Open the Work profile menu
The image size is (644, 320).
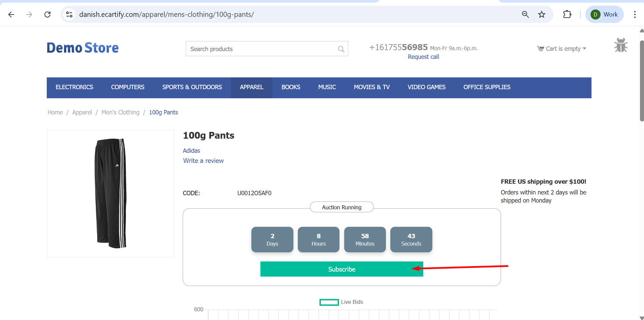[x=604, y=14]
